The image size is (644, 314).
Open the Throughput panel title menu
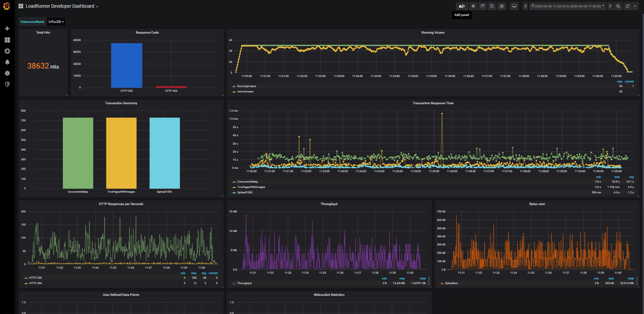tap(329, 204)
